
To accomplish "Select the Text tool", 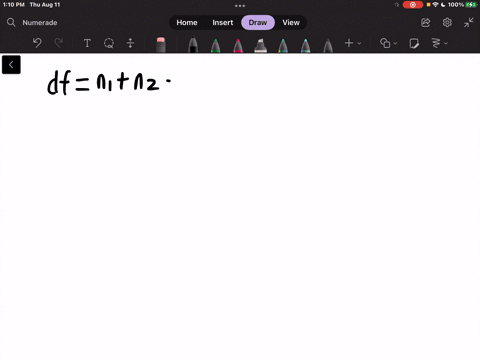I will [x=87, y=43].
